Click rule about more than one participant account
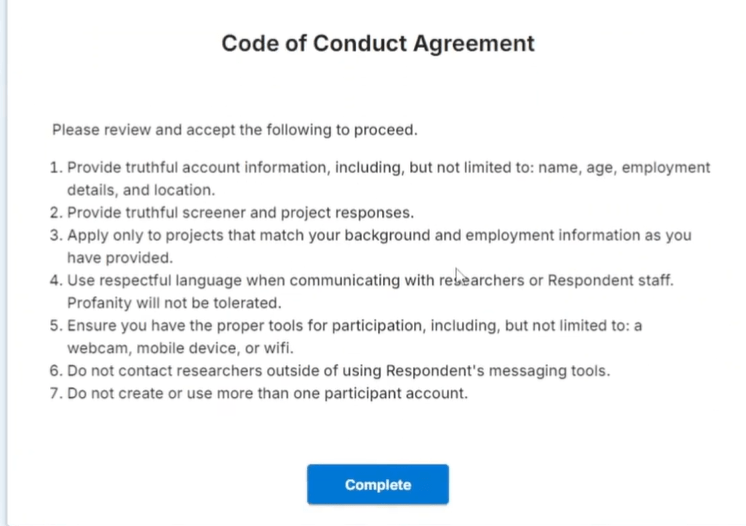The width and height of the screenshot is (746, 526). [267, 393]
